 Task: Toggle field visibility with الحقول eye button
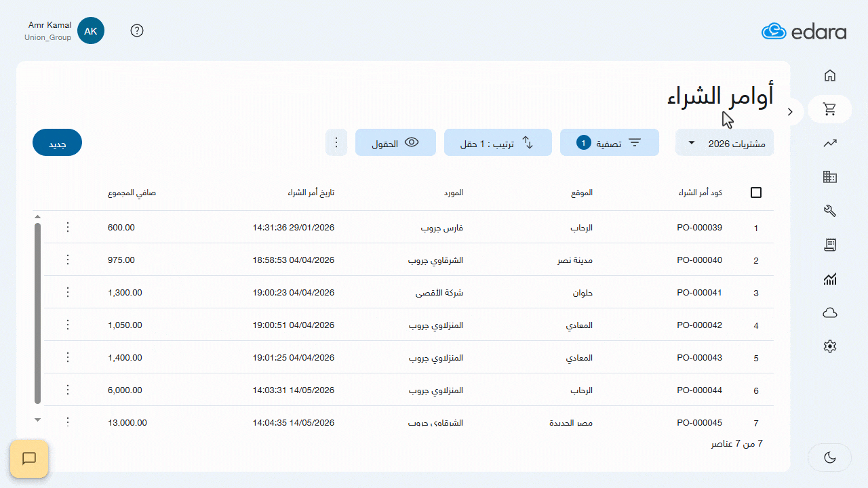tap(395, 142)
